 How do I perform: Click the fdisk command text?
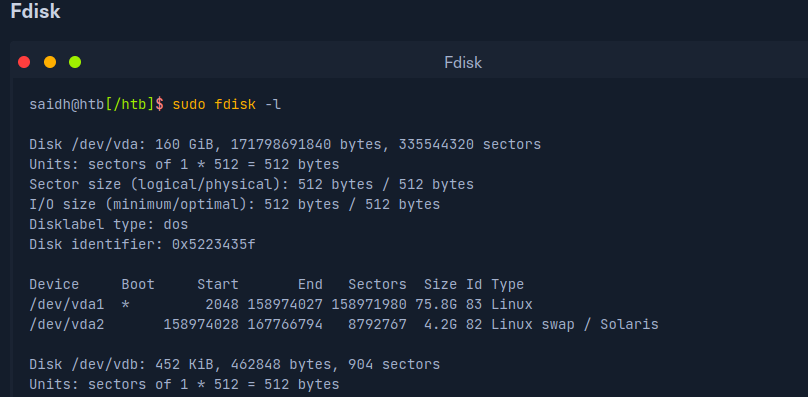pyautogui.click(x=235, y=105)
